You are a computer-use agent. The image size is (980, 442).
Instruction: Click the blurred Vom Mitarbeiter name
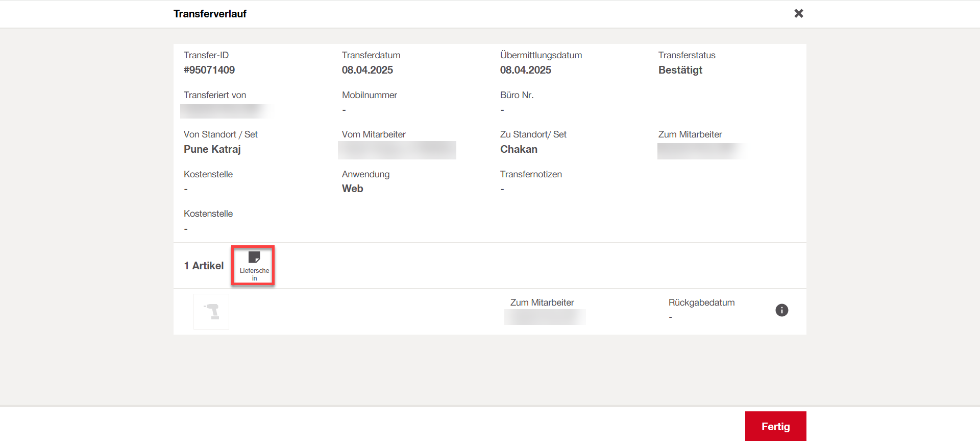click(397, 150)
